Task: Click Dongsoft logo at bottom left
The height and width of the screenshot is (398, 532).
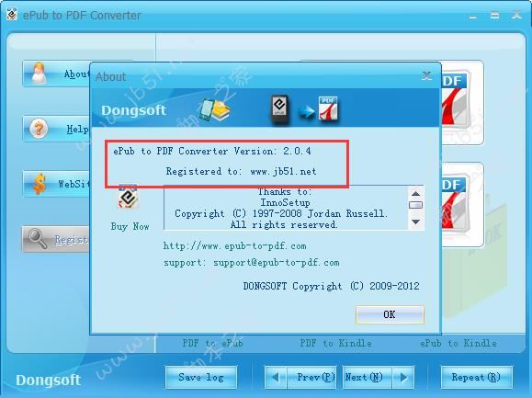Action: tap(48, 380)
